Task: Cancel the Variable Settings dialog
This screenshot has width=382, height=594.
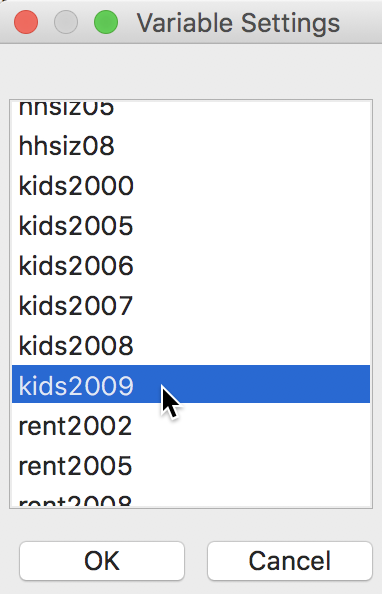Action: 290,561
